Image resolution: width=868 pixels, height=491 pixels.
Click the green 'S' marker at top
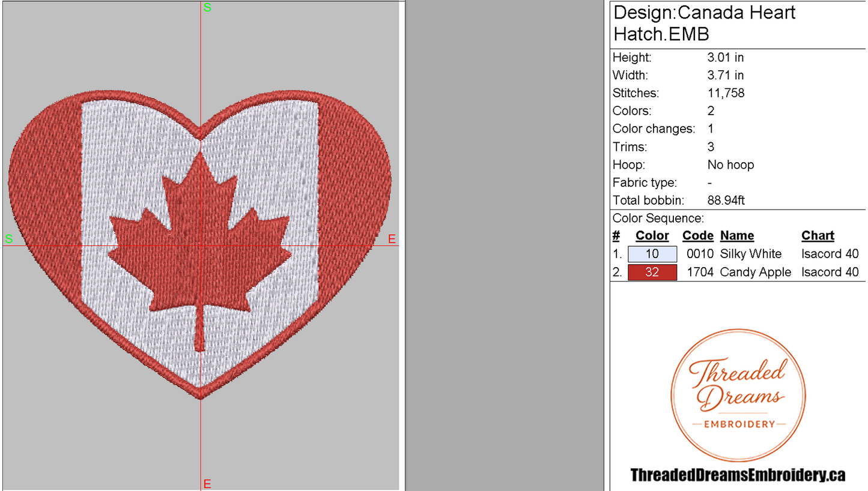click(x=208, y=8)
